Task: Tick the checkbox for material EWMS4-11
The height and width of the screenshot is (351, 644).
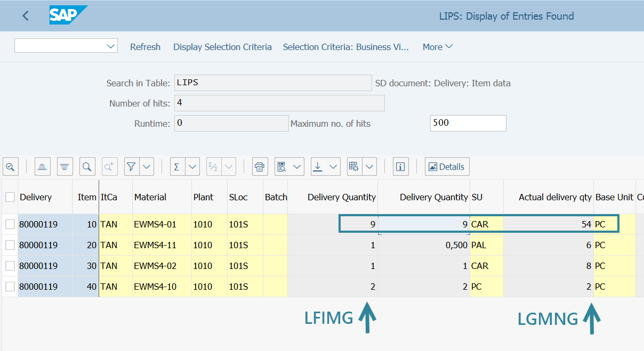Action: point(10,245)
